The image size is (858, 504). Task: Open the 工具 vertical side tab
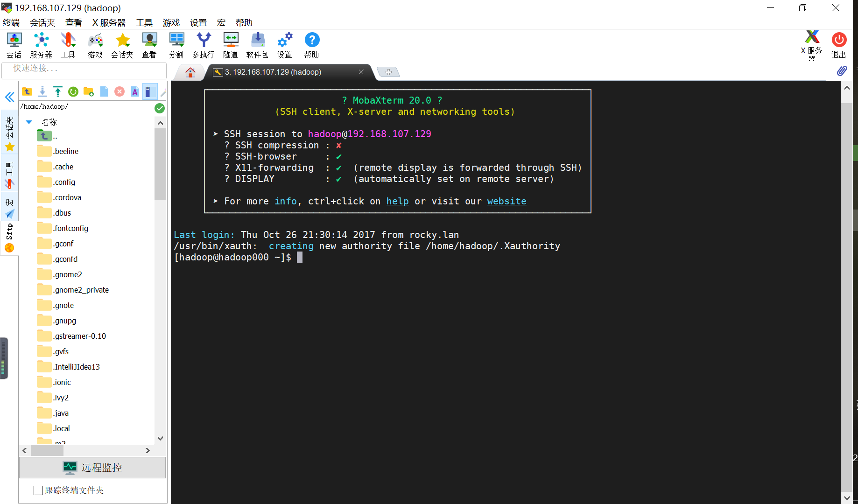click(9, 175)
